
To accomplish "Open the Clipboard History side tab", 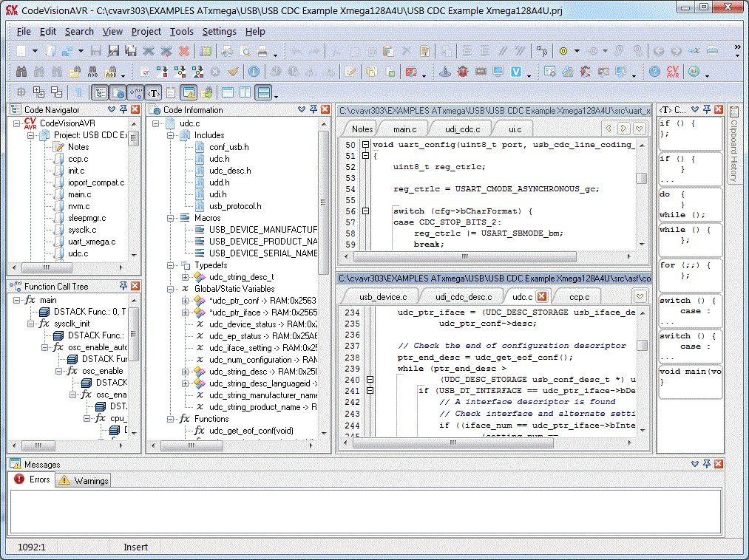I will (x=734, y=144).
